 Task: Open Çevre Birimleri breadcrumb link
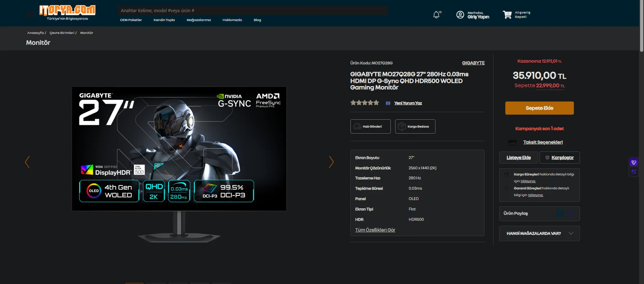[x=62, y=33]
